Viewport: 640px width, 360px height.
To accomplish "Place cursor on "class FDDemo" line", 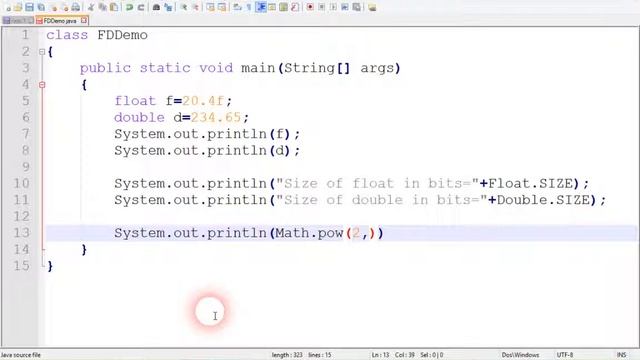I will 97,35.
